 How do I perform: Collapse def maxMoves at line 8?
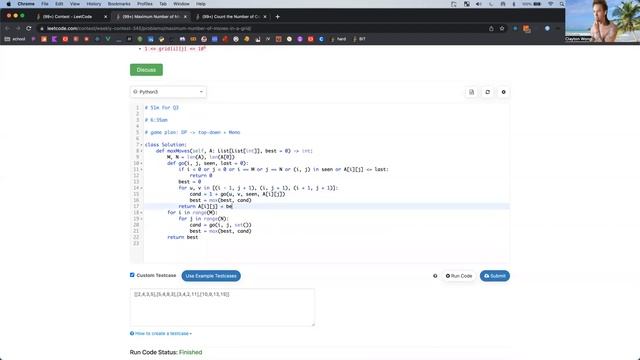142,151
